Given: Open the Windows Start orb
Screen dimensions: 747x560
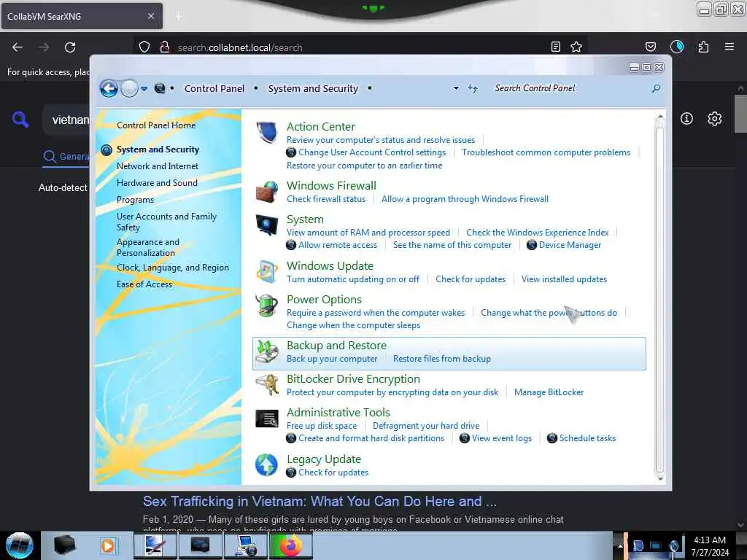Looking at the screenshot, I should coord(20,545).
